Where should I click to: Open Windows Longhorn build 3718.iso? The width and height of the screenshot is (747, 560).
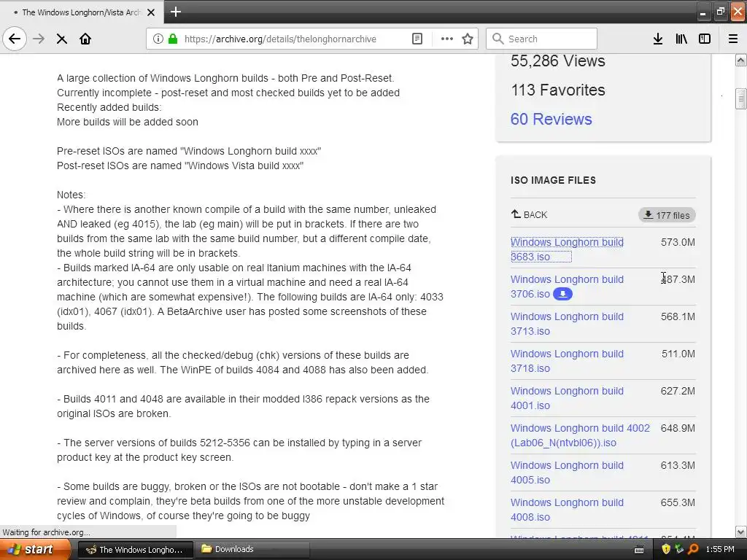point(567,361)
